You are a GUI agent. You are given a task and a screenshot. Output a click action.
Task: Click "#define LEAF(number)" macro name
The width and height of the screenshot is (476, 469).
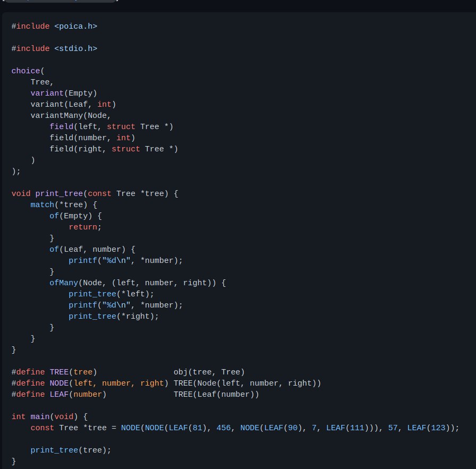[59, 395]
